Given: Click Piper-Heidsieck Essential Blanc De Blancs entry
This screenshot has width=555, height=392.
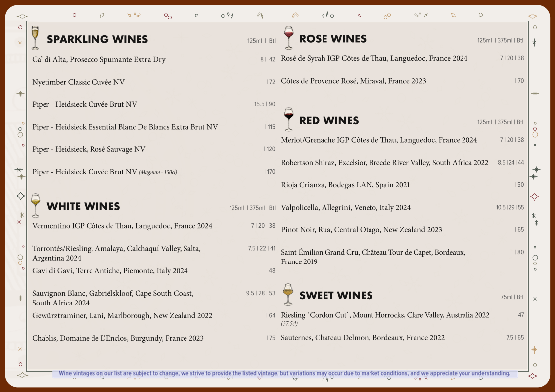Looking at the screenshot, I should tap(125, 127).
